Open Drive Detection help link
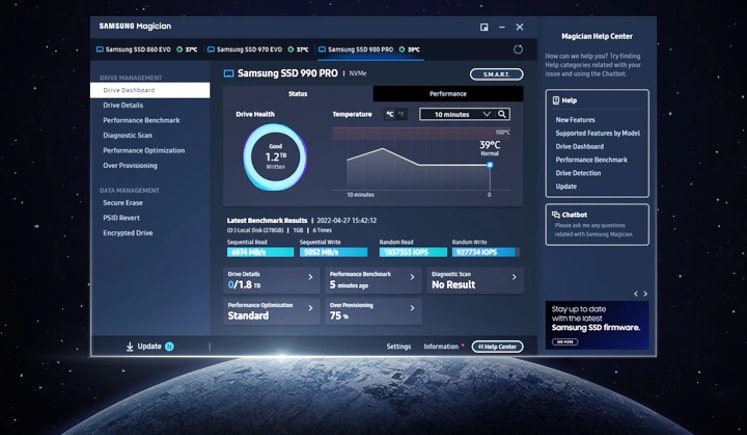Viewport: 747px width, 435px height. tap(578, 173)
